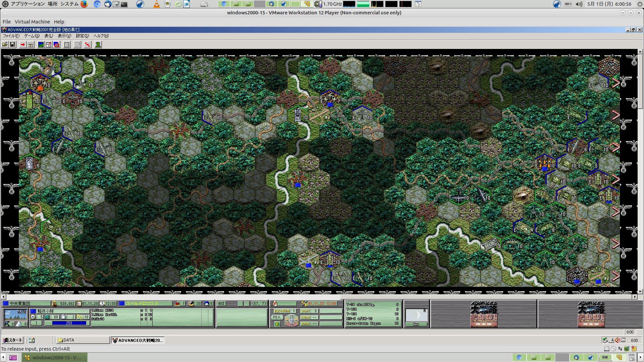This screenshot has width=644, height=362.
Task: Click the 対人 button in terrain panel
Action: [x=277, y=317]
